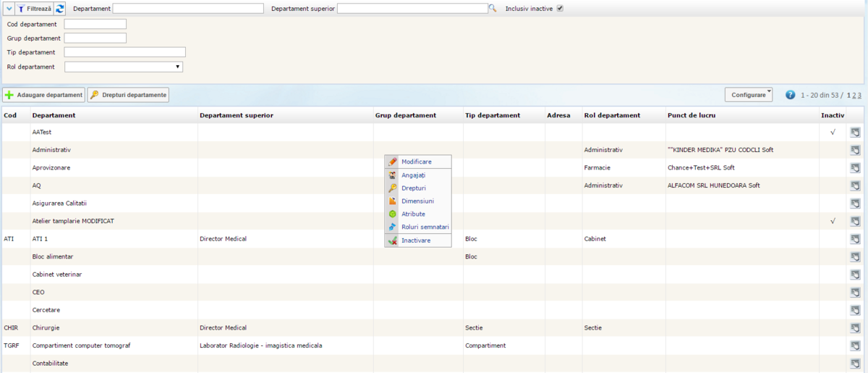Uncheck the Inclusiv inactive checkbox
This screenshot has height=373, width=868.
pos(559,9)
